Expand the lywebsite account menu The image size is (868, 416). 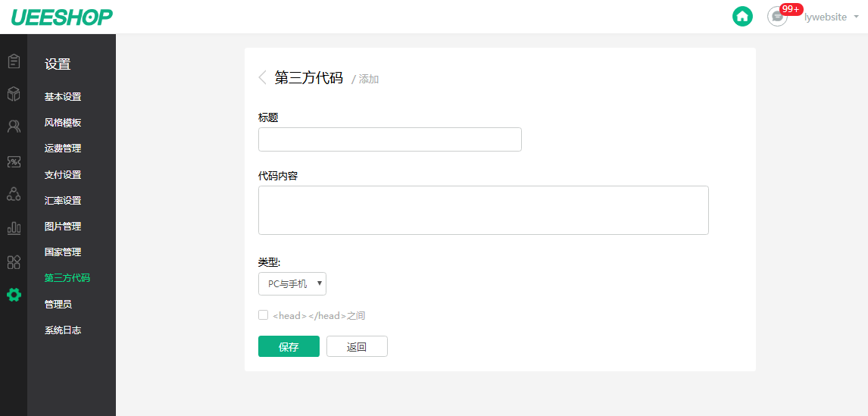831,17
